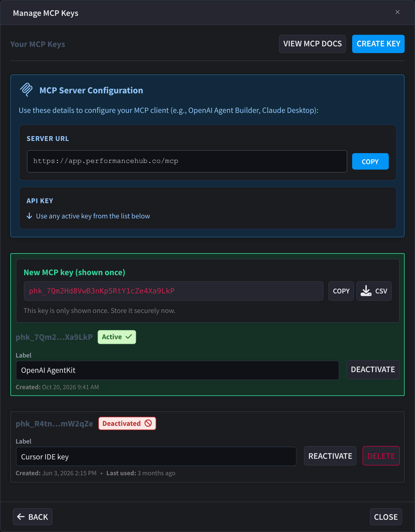
Task: Click the 'New MCP key (shown once)' heading
Action: pyautogui.click(x=74, y=272)
